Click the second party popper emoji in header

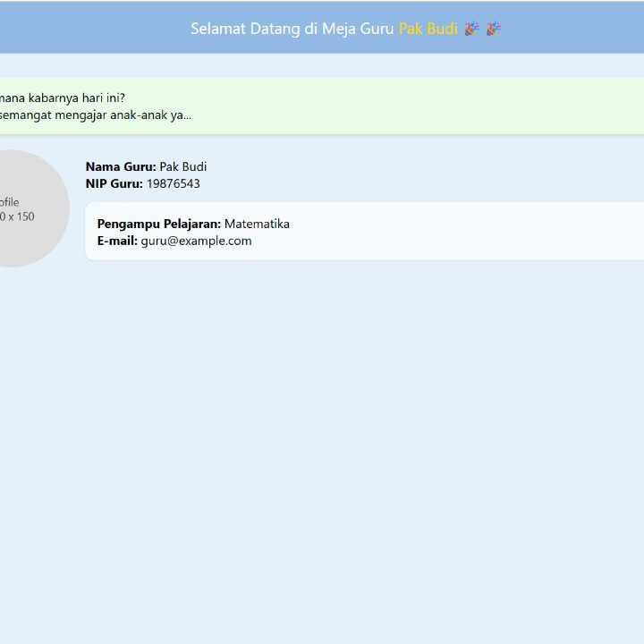[x=494, y=29]
